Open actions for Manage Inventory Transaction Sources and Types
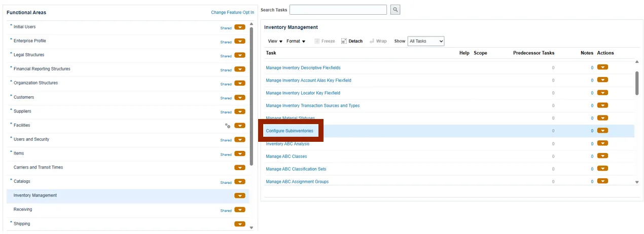This screenshot has width=644, height=234. point(602,105)
